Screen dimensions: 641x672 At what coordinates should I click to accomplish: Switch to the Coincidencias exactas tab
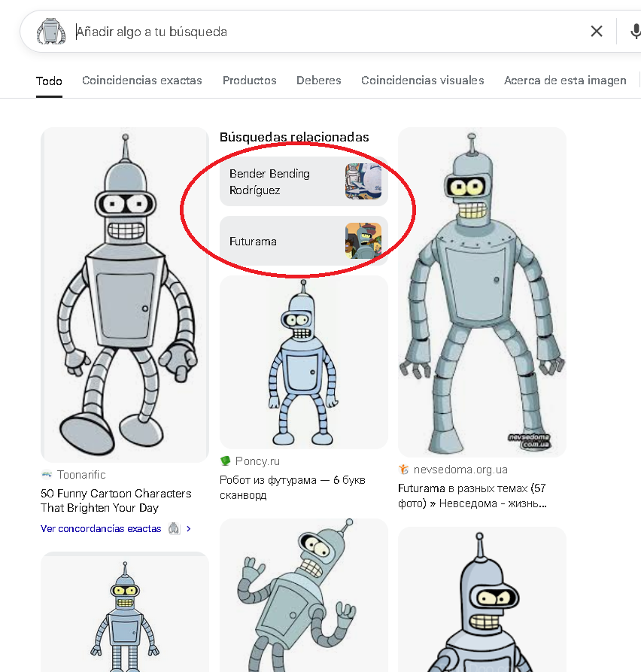(x=142, y=80)
